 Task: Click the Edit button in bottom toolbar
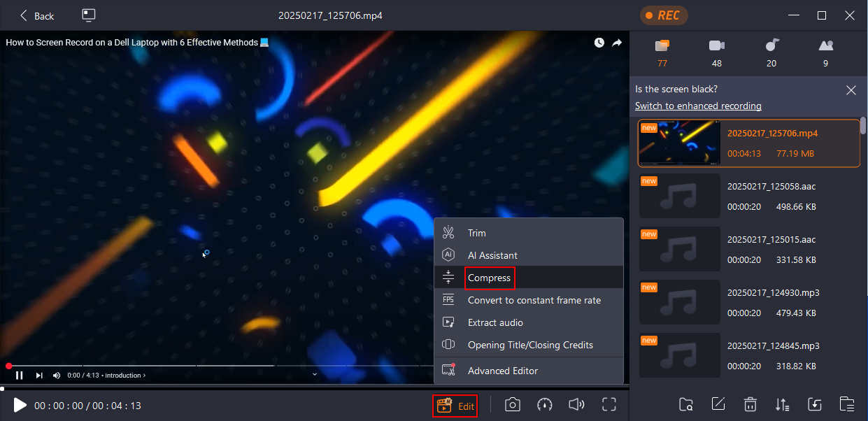coord(455,406)
